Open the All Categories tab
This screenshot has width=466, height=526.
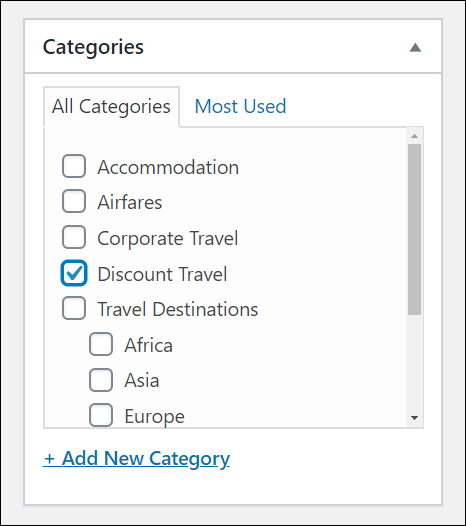[111, 107]
